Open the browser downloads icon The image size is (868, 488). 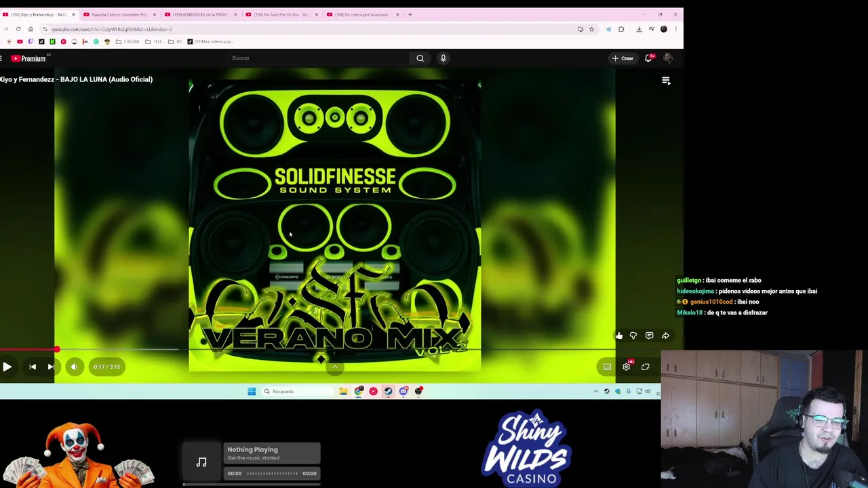(x=639, y=29)
